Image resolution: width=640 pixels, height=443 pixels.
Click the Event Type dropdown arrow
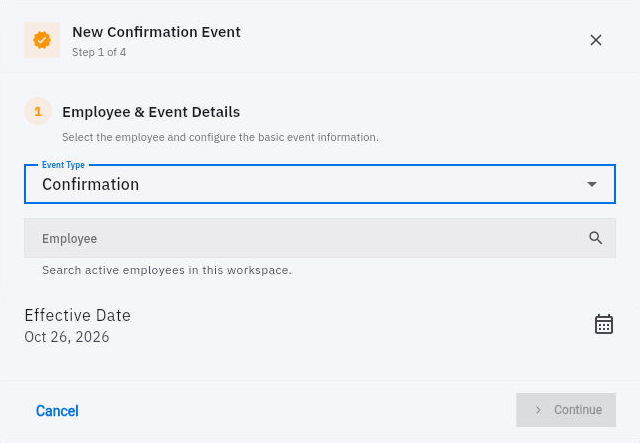(x=592, y=184)
